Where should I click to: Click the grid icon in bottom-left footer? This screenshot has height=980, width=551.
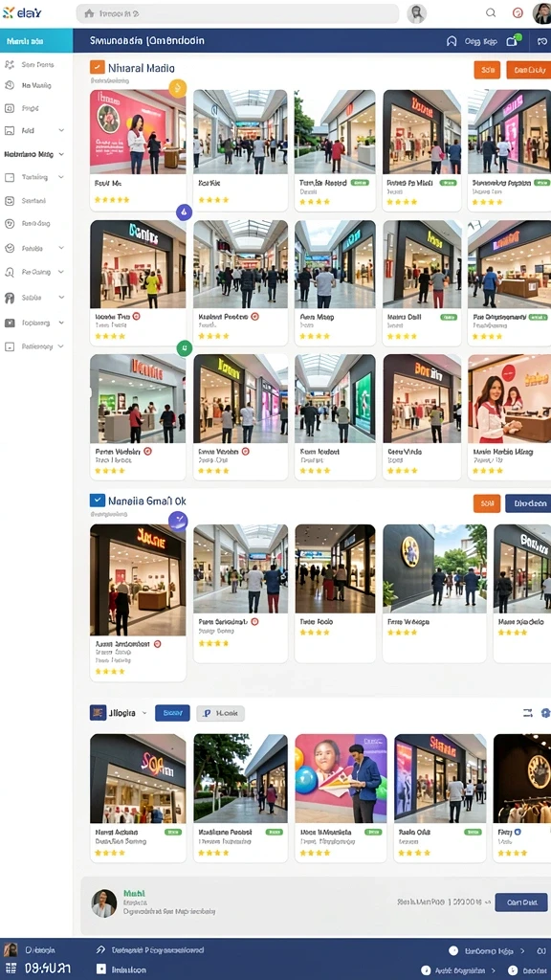pos(10,969)
